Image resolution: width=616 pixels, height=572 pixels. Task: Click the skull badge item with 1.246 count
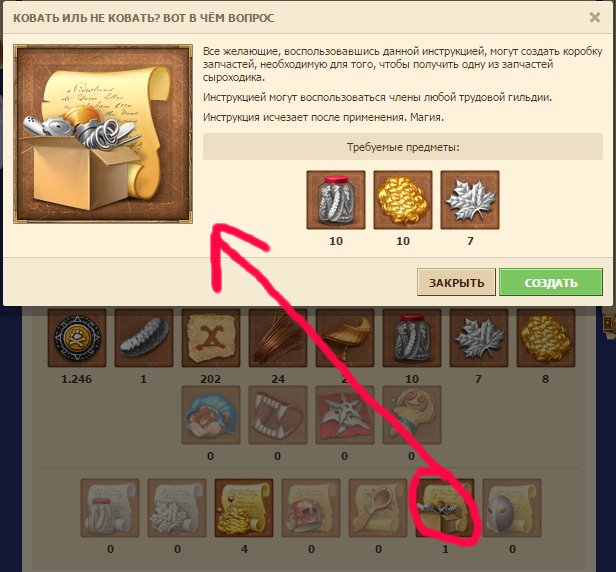tap(77, 337)
